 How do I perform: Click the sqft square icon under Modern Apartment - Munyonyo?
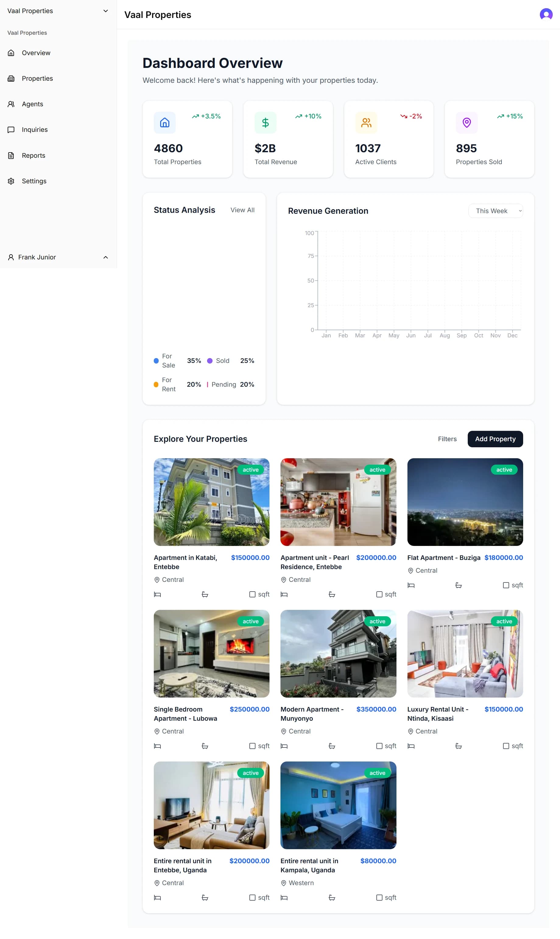[379, 746]
